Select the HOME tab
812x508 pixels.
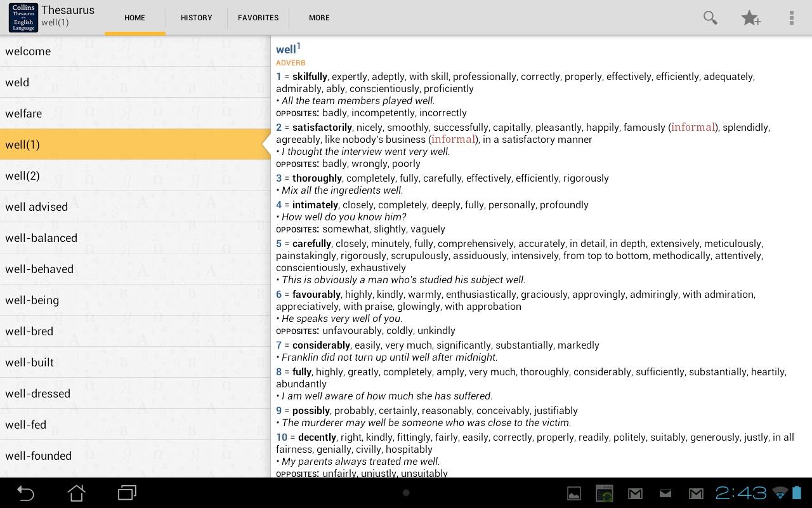(x=134, y=18)
